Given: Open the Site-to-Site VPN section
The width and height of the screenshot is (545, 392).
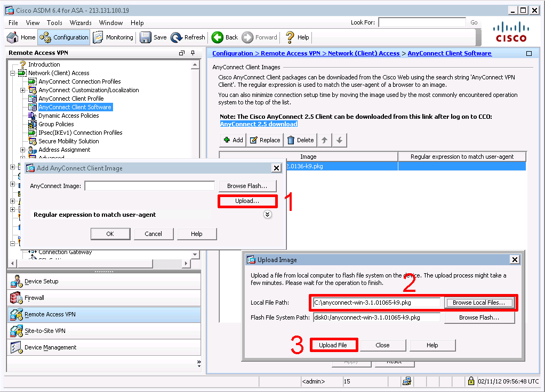Looking at the screenshot, I should click(103, 331).
